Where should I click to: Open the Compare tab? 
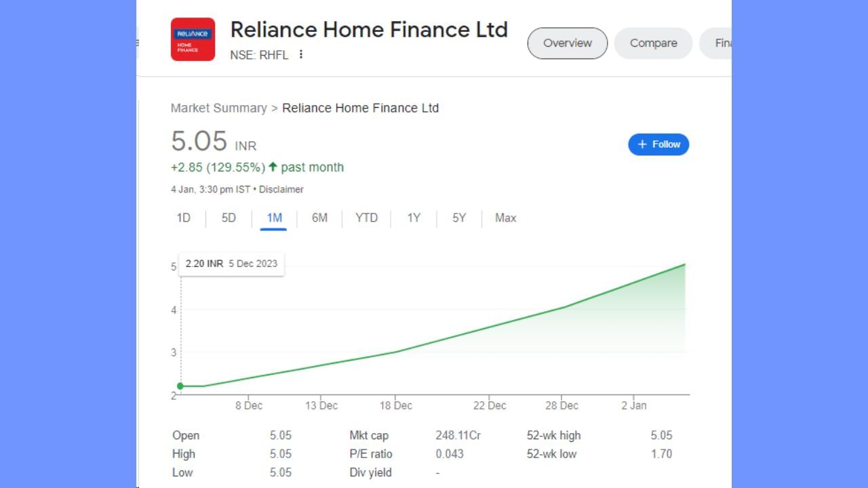(653, 43)
